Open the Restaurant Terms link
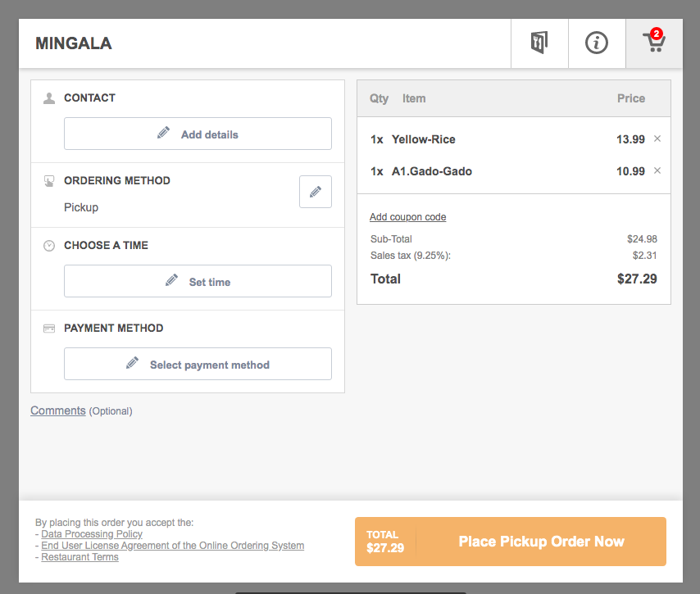The width and height of the screenshot is (700, 594). click(80, 557)
